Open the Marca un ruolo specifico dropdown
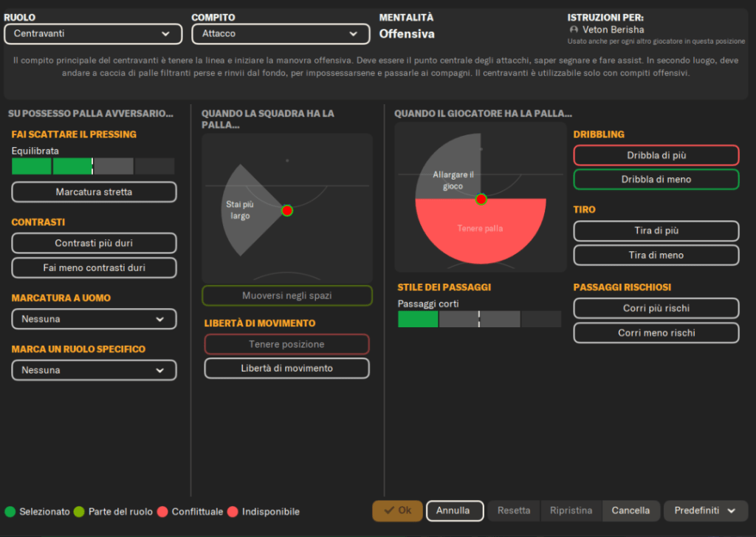Viewport: 756px width, 537px height. click(x=94, y=370)
